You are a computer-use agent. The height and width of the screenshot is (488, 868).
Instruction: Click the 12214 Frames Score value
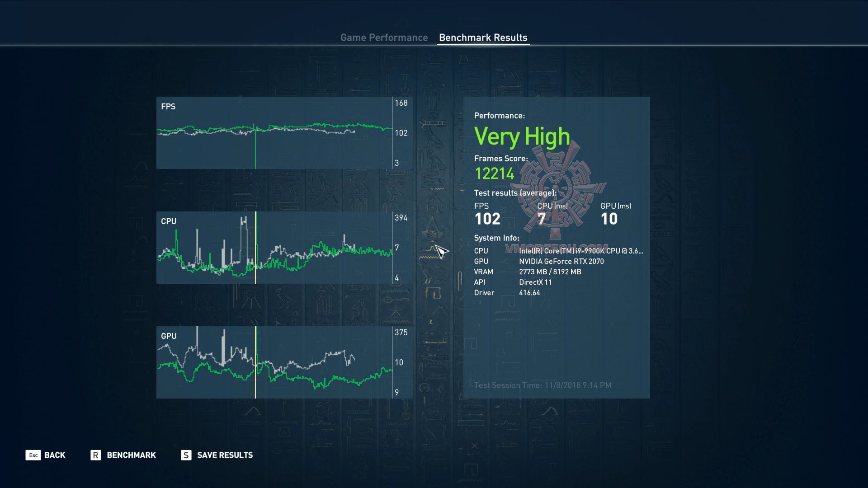494,174
